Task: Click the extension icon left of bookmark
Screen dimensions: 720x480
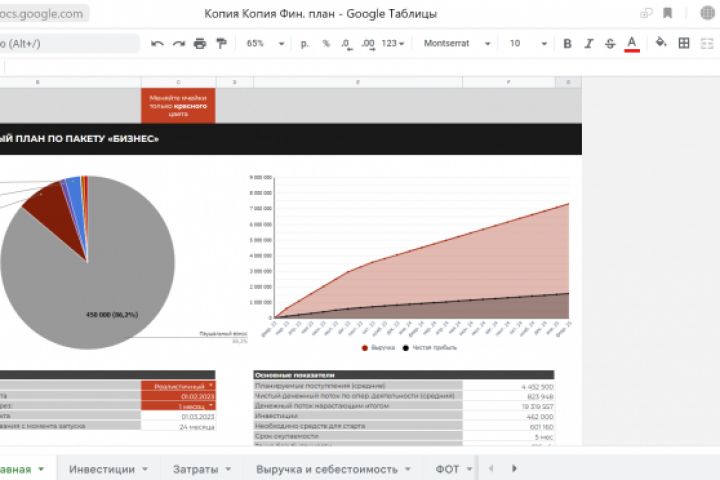Action: click(646, 13)
